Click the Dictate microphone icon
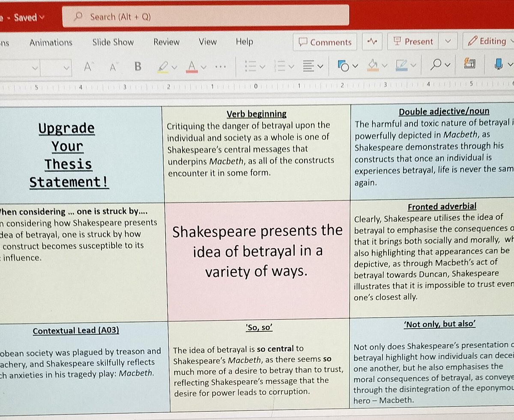The height and width of the screenshot is (420, 514). tap(498, 64)
